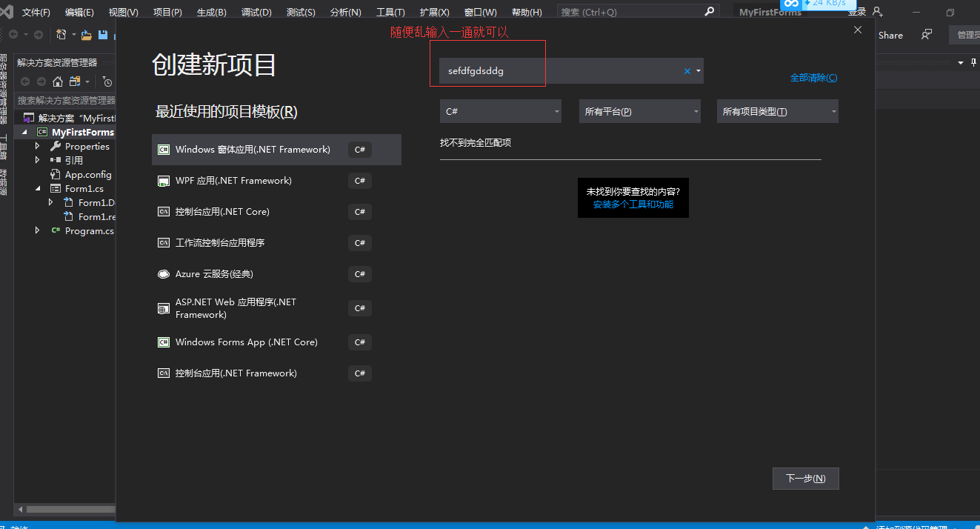The width and height of the screenshot is (980, 529).
Task: Open the 分析(N) menu
Action: [345, 12]
